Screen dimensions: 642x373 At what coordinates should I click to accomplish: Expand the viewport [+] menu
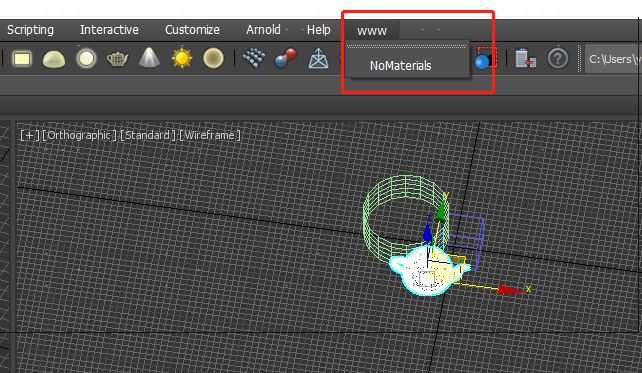click(30, 135)
